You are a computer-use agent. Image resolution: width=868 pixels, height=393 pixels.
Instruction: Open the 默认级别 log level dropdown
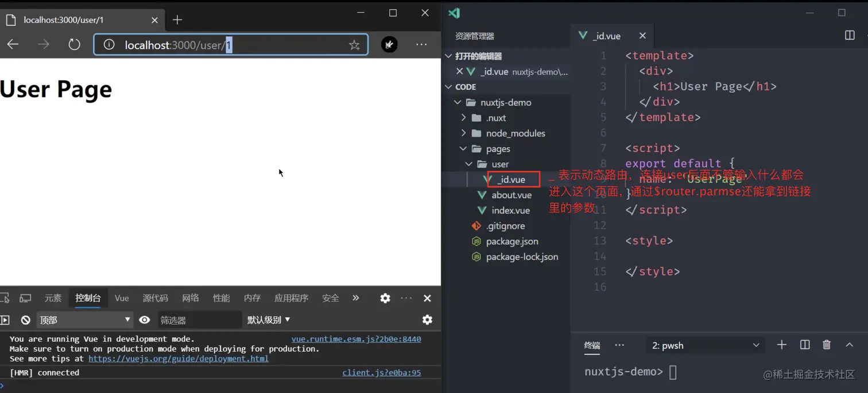click(x=269, y=320)
